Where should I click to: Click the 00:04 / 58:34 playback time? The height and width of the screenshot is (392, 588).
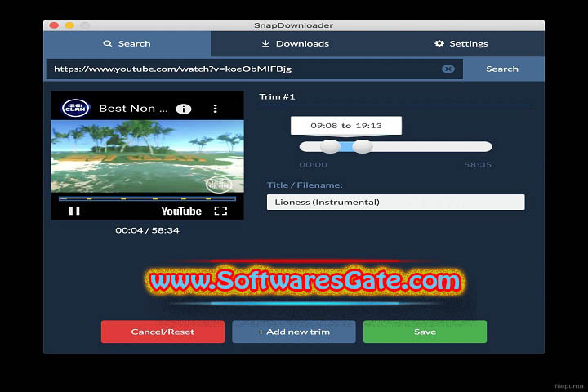147,230
